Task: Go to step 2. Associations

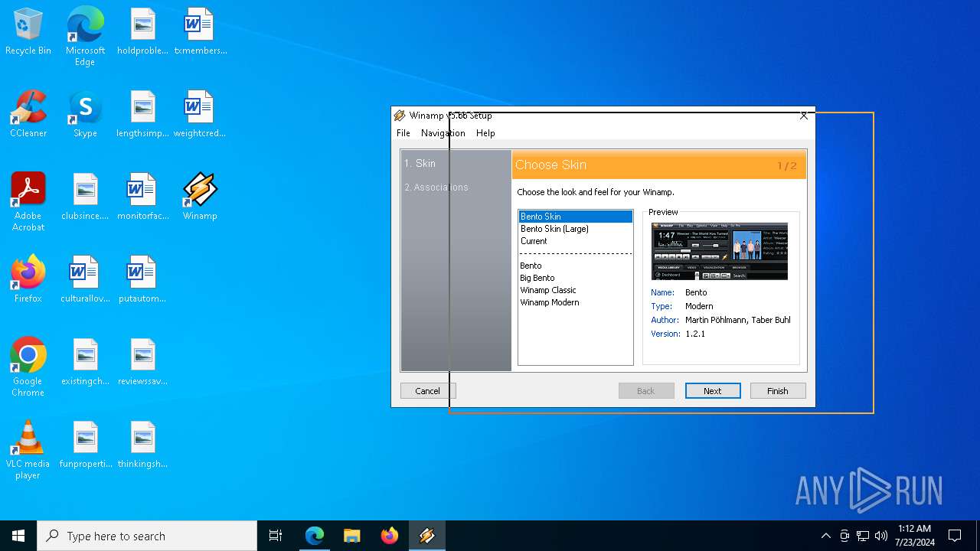Action: 436,187
